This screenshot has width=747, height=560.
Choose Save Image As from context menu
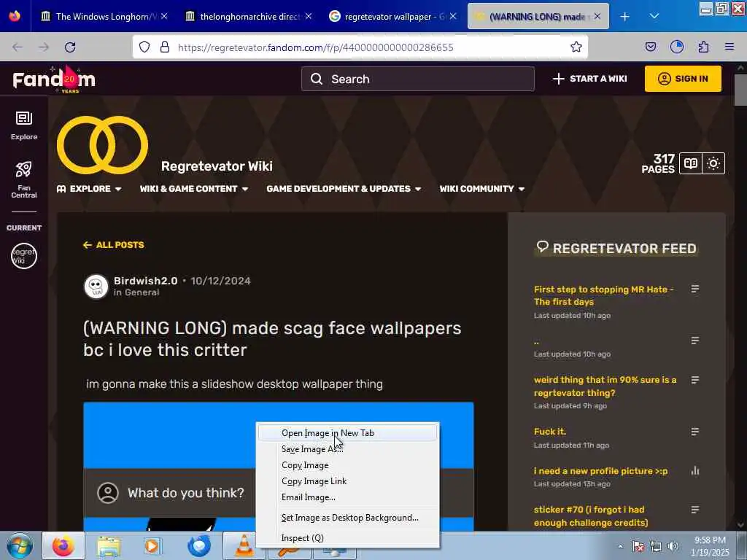(347, 449)
